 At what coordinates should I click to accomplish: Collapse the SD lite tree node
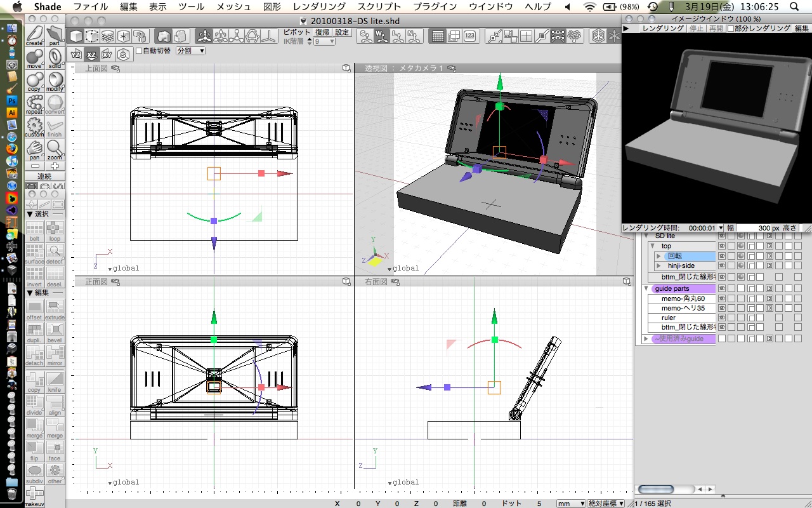coord(647,236)
